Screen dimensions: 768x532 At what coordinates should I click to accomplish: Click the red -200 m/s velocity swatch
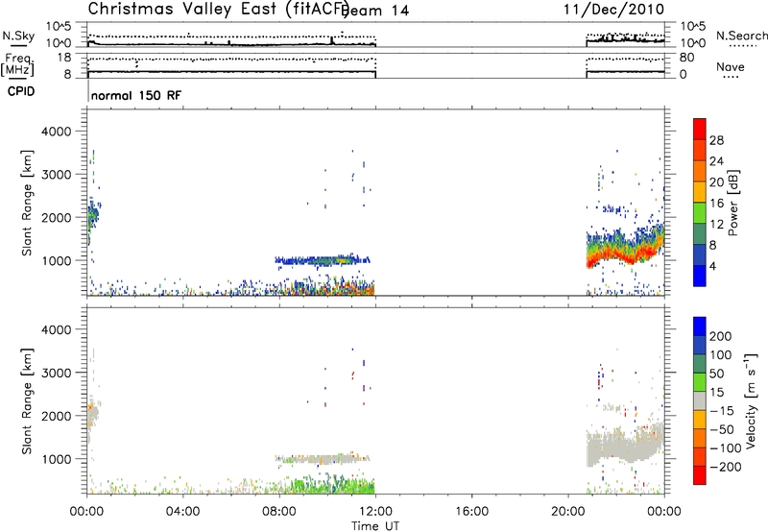(700, 475)
